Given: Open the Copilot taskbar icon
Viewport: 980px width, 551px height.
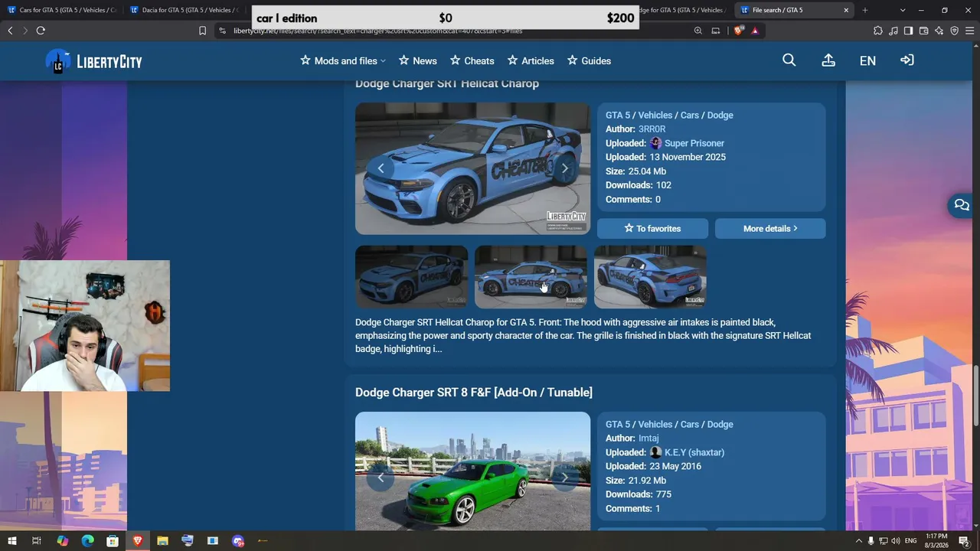Looking at the screenshot, I should (63, 541).
